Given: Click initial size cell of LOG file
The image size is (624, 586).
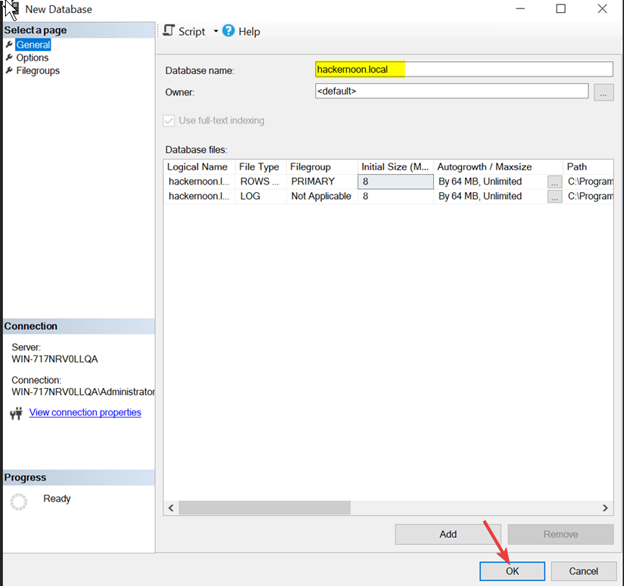Looking at the screenshot, I should click(x=396, y=196).
